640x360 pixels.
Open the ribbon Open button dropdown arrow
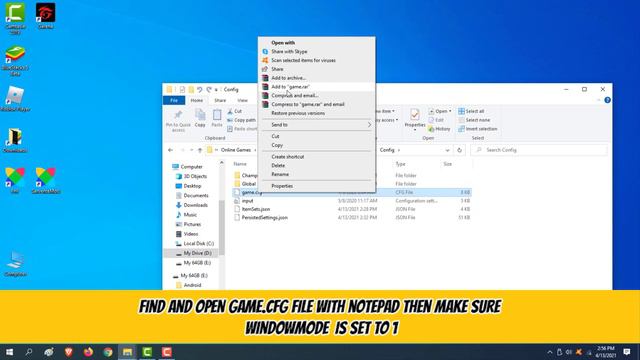[x=450, y=111]
